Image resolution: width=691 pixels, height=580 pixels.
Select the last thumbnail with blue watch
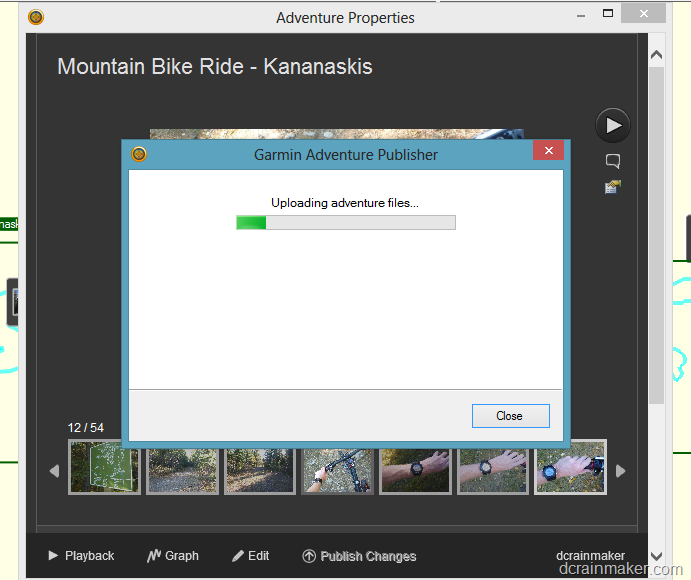(570, 467)
